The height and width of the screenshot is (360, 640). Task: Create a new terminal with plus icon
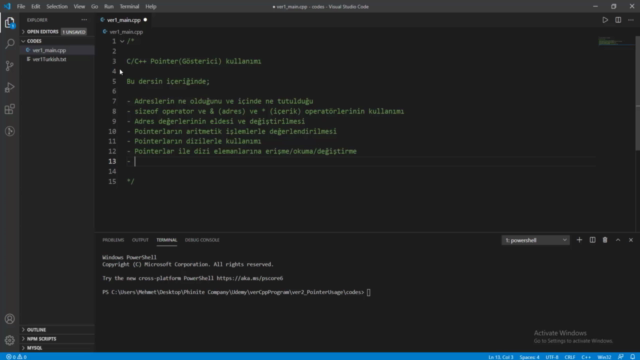579,240
